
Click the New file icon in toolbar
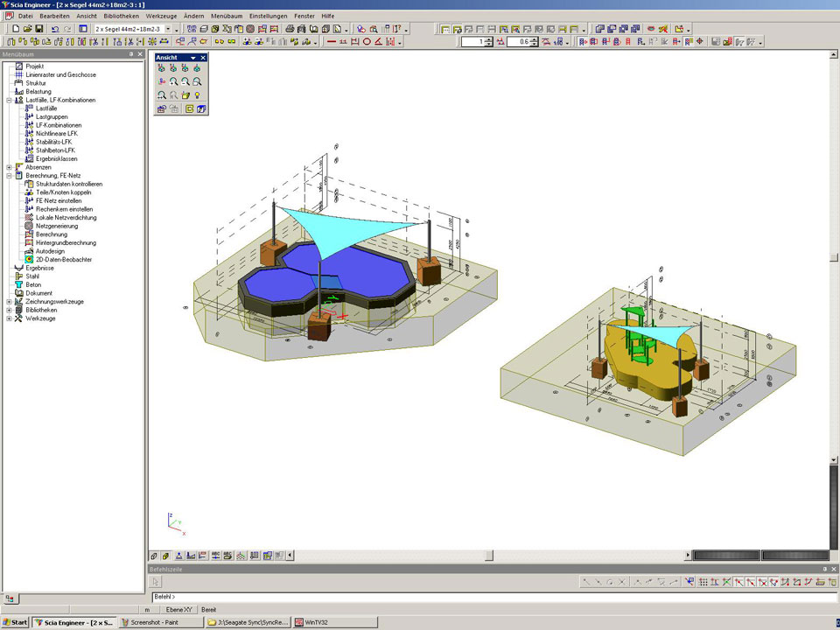click(16, 29)
